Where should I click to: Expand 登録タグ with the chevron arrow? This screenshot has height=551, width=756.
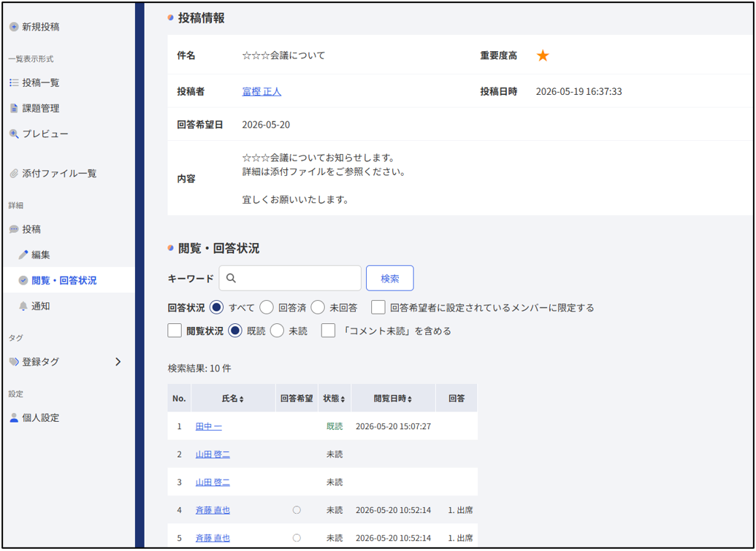tap(118, 362)
